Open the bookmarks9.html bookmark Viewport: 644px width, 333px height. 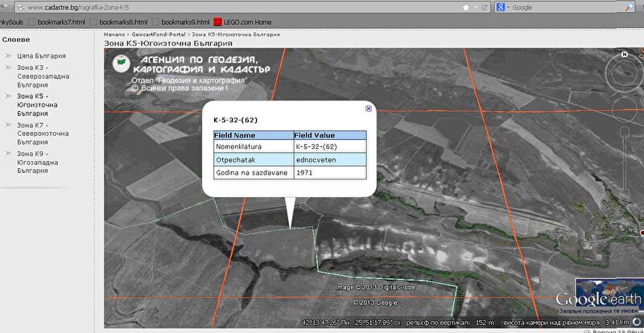tap(180, 22)
